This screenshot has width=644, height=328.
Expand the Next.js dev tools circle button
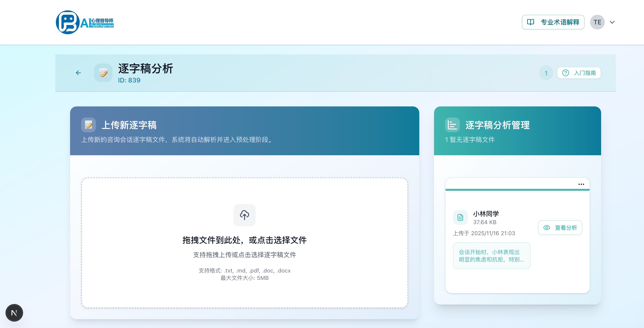14,312
